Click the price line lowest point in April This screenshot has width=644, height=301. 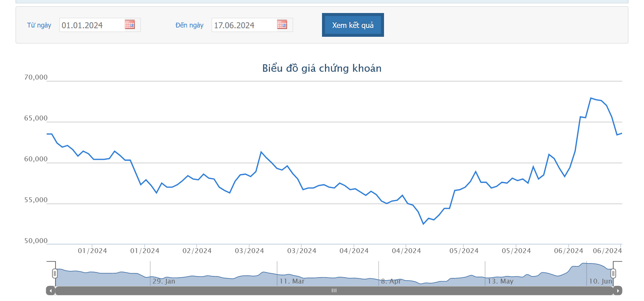(423, 224)
